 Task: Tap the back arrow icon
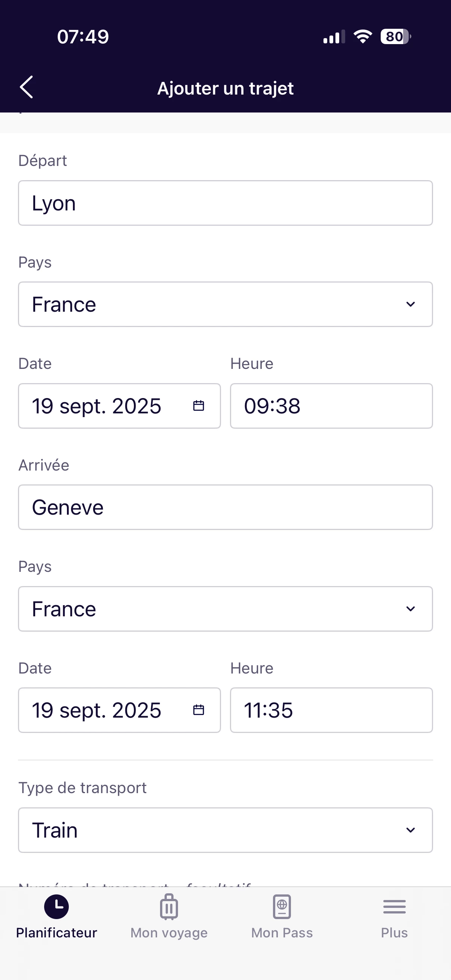click(26, 87)
